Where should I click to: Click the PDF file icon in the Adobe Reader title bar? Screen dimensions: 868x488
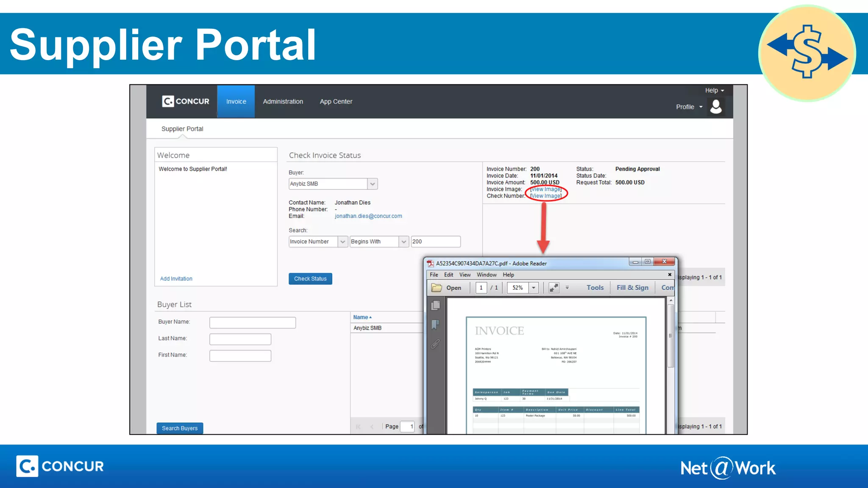coord(431,263)
